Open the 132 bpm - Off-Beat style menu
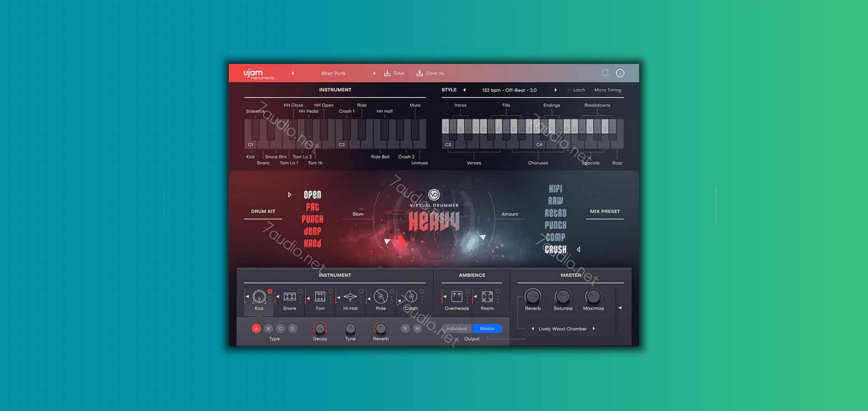Viewport: 868px width, 411px height. [x=509, y=90]
